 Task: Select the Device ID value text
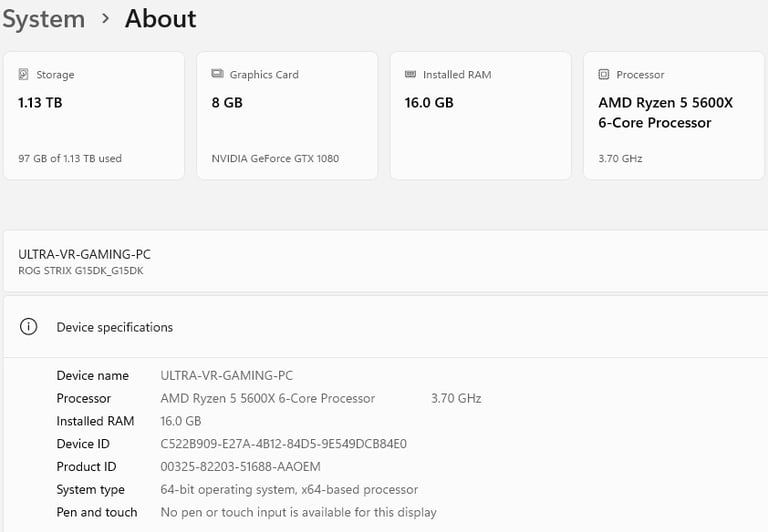click(x=284, y=444)
